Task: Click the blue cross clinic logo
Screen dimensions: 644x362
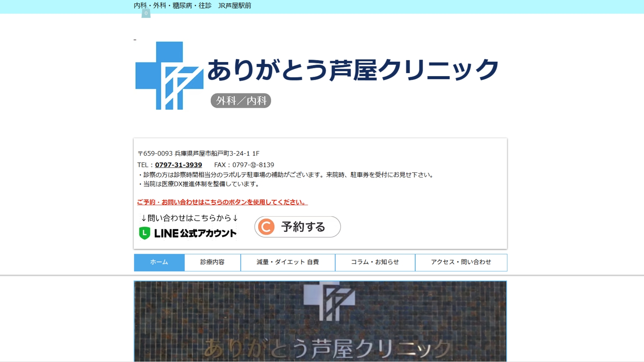Action: pos(169,76)
